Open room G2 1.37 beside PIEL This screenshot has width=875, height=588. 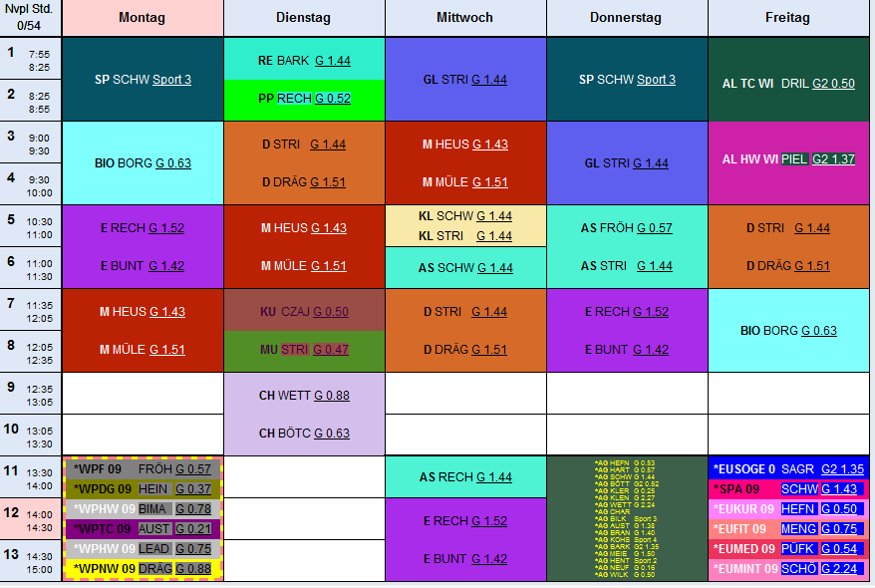point(833,158)
